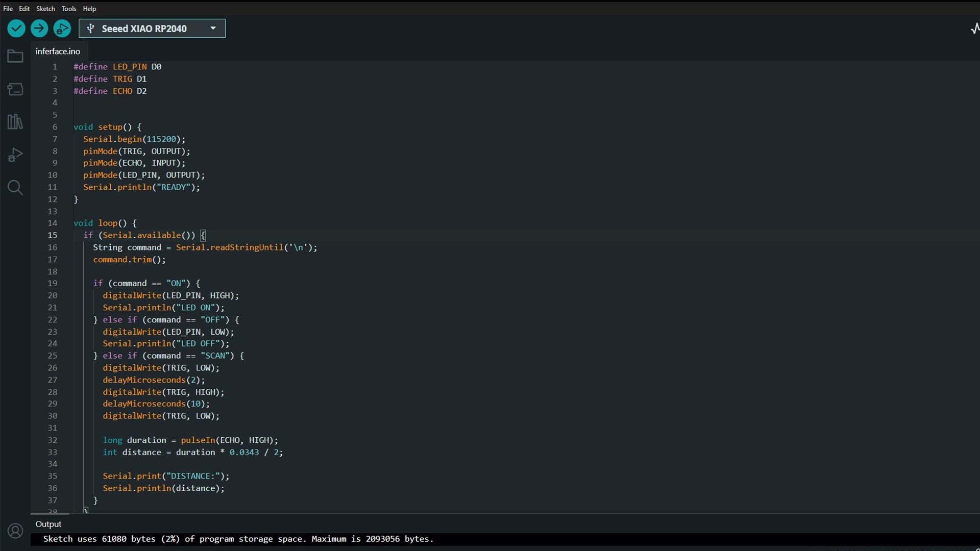This screenshot has width=980, height=551.
Task: Click the '#define ECHO D2' line
Action: (110, 91)
